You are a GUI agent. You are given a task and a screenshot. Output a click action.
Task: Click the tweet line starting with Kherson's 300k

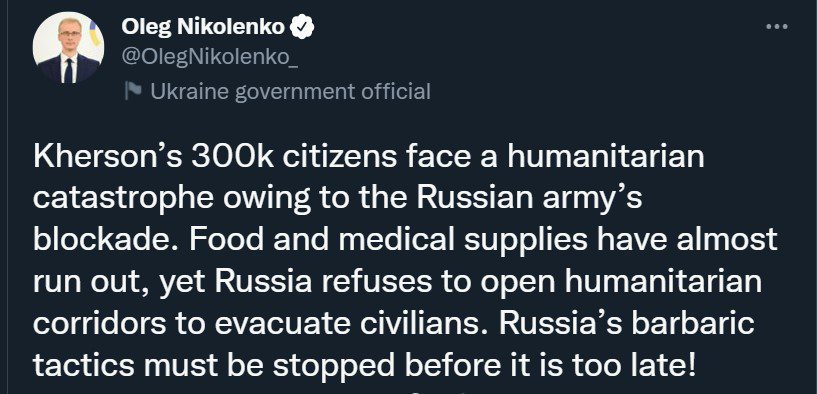368,157
